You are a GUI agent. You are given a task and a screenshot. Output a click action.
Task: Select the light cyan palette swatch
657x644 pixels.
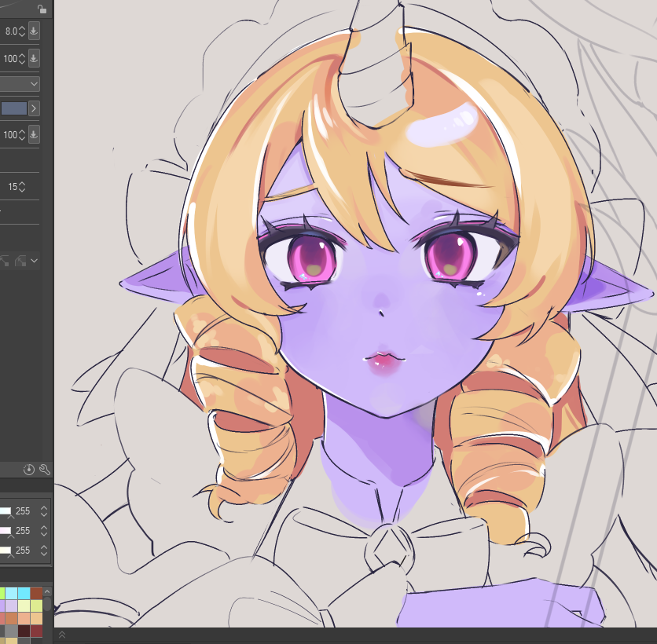(11, 593)
